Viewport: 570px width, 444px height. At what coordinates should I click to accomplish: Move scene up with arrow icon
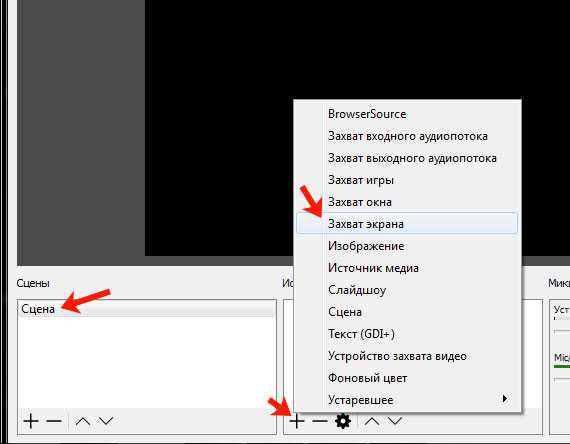point(83,421)
